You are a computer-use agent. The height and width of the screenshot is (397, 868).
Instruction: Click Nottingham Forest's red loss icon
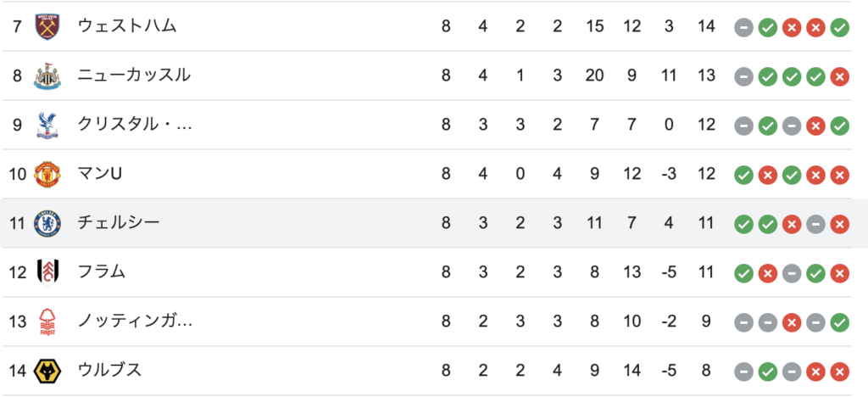click(x=792, y=323)
